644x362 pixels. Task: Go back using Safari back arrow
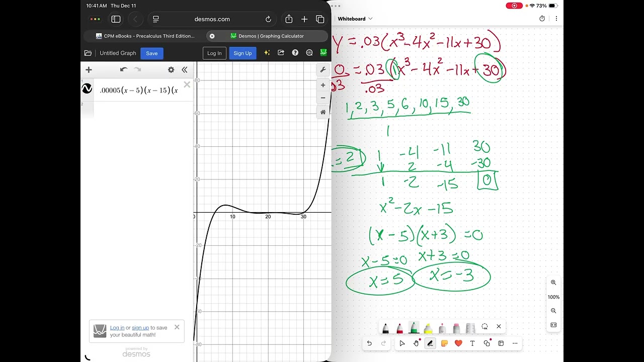point(135,19)
